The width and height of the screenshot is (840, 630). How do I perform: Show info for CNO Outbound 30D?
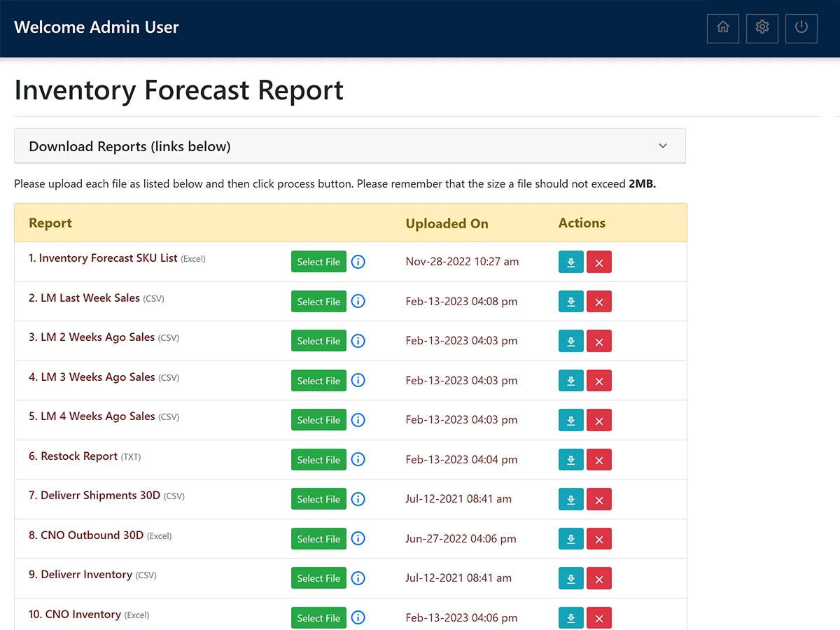pyautogui.click(x=358, y=539)
